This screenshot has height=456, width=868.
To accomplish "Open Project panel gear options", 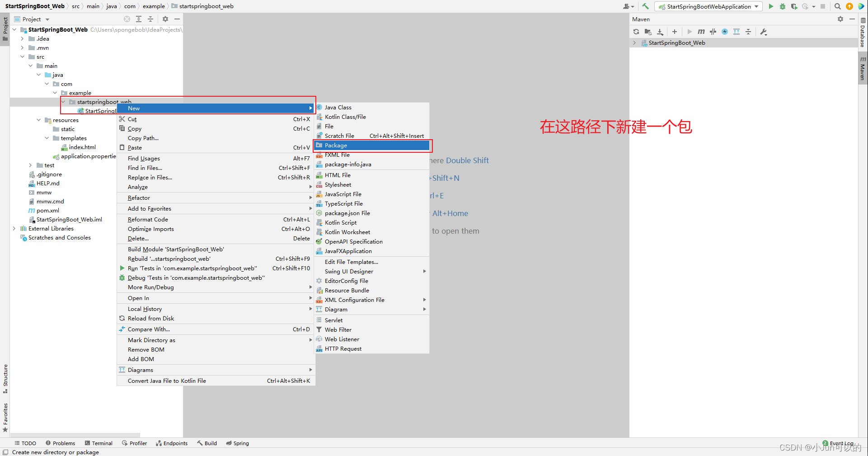I will [165, 19].
